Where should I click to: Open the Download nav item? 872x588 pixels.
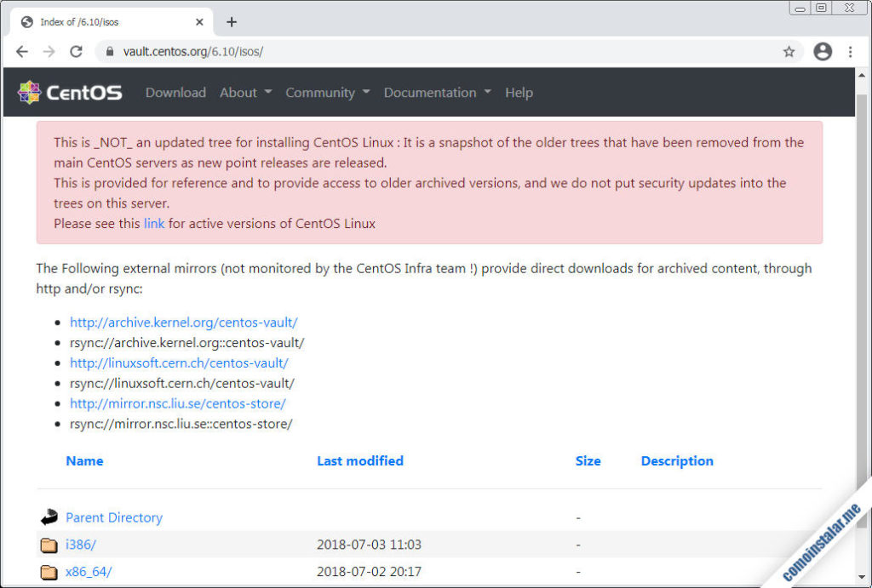(175, 93)
